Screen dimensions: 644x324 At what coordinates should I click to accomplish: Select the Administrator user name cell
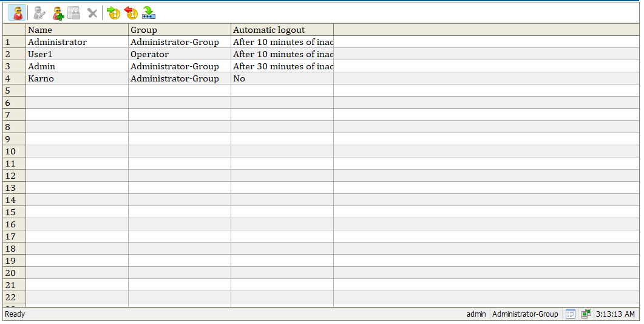[77, 42]
